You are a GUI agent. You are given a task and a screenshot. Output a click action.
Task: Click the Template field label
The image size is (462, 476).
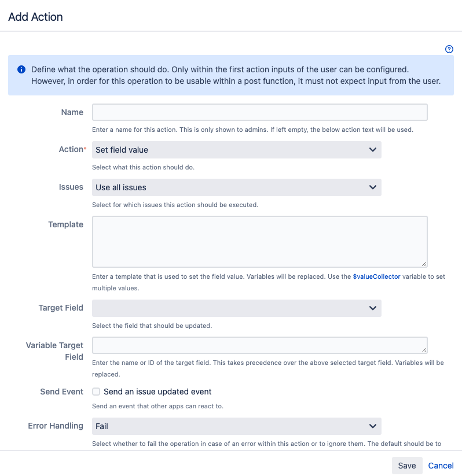pyautogui.click(x=65, y=224)
